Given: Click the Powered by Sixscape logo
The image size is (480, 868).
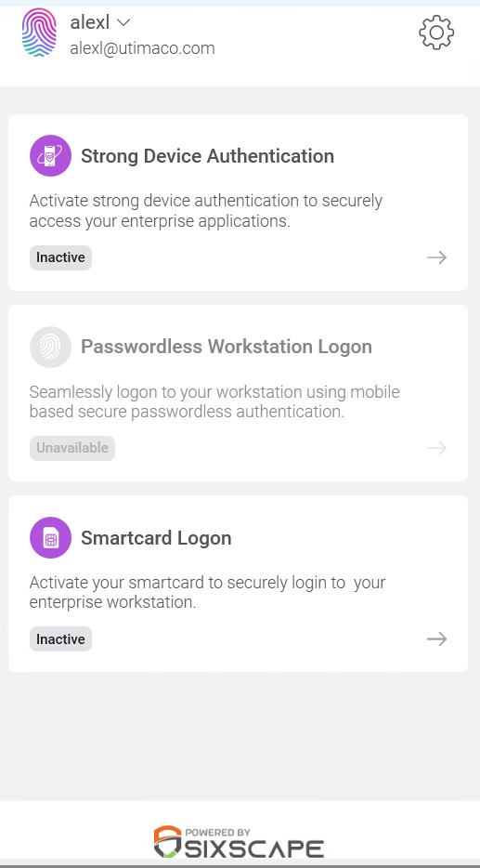Looking at the screenshot, I should pos(239,842).
